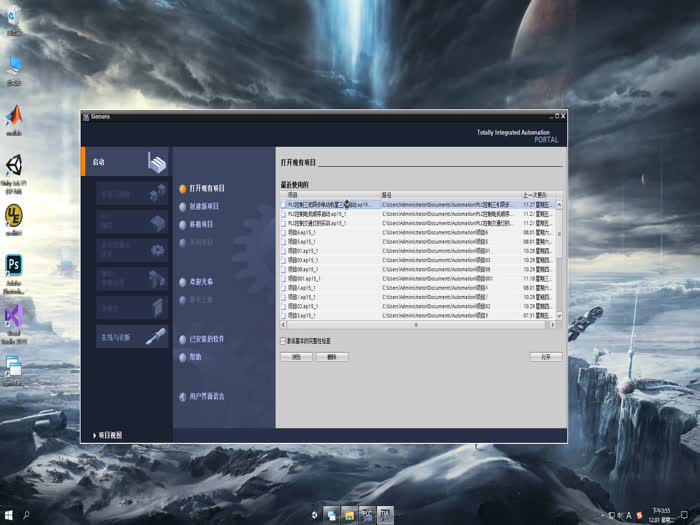Viewport: 700px width, 525px height.
Task: Expand the Project view (项目视图) arrow
Action: (x=95, y=435)
